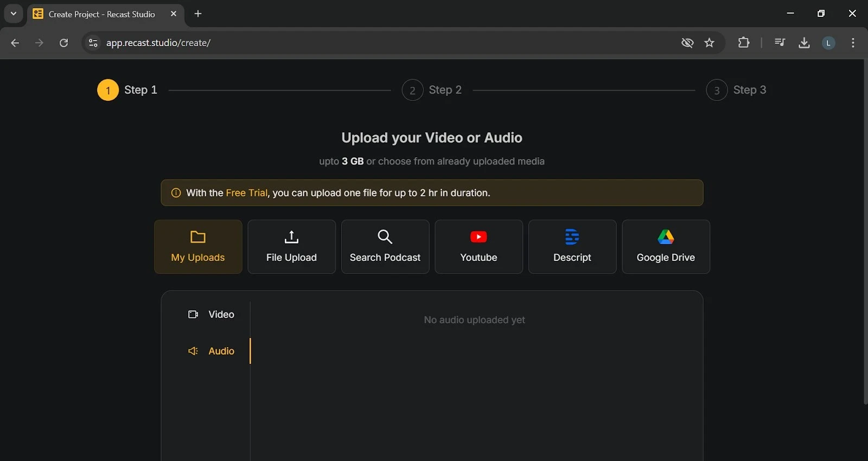This screenshot has width=868, height=461.
Task: View site information in address bar
Action: click(93, 43)
